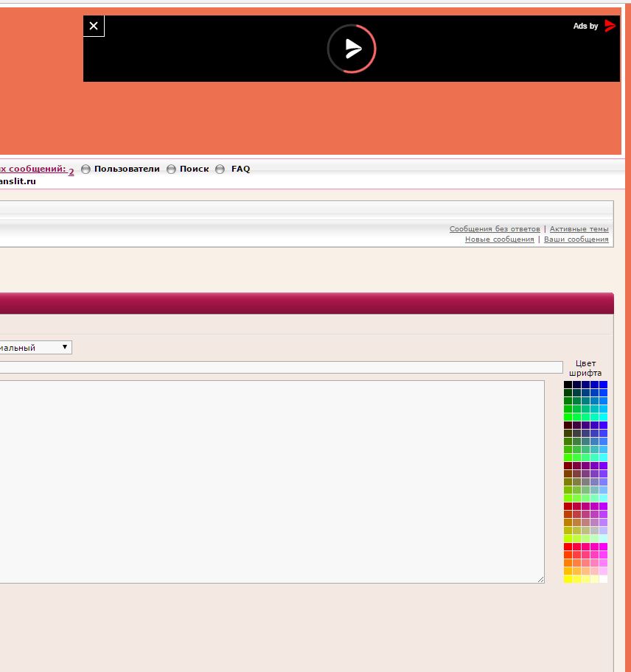Click the round icon beside FAQ

click(x=220, y=169)
